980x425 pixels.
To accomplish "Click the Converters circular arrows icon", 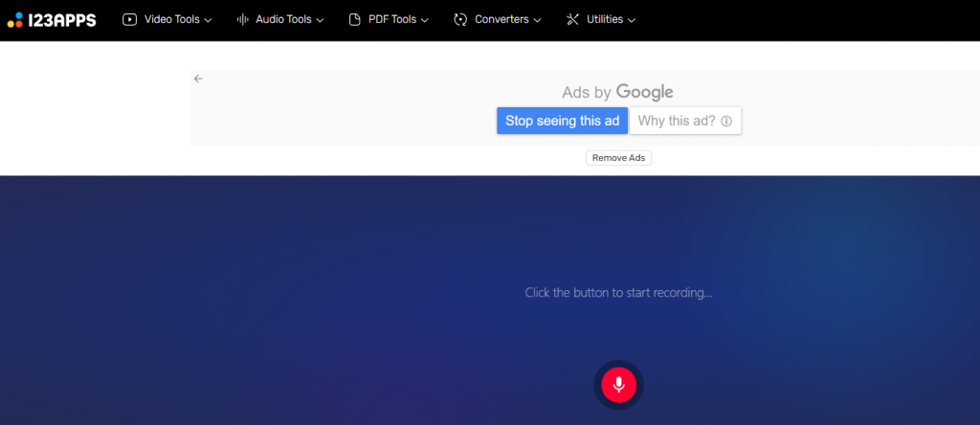I will click(460, 19).
